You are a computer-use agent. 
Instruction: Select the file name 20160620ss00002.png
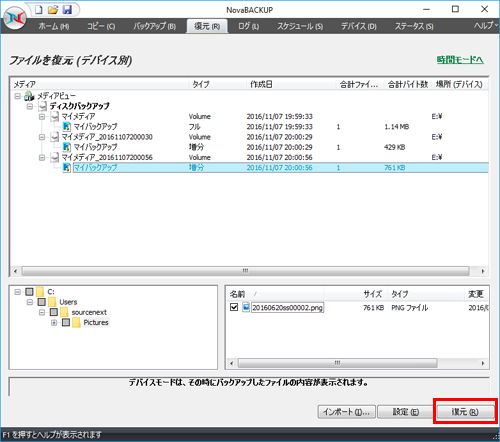pyautogui.click(x=287, y=307)
